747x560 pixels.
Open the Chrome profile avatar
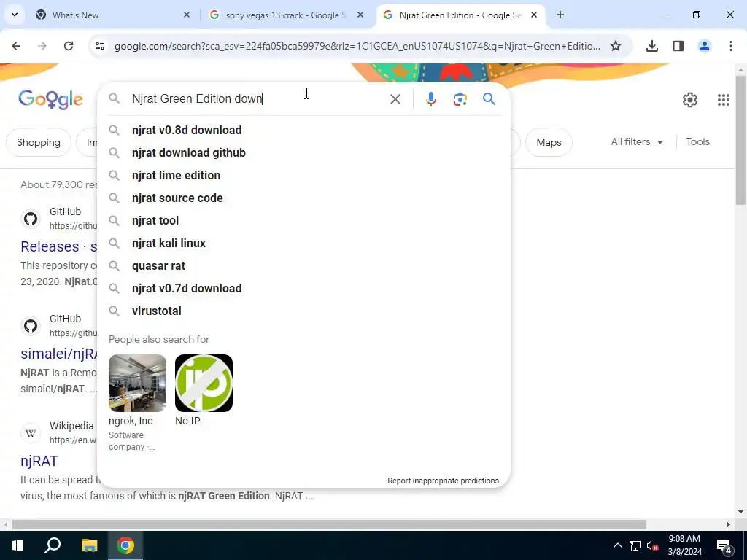click(x=704, y=46)
